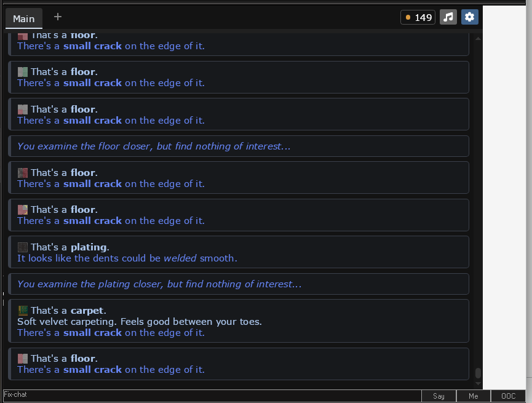Select the Me emote button

pyautogui.click(x=474, y=396)
